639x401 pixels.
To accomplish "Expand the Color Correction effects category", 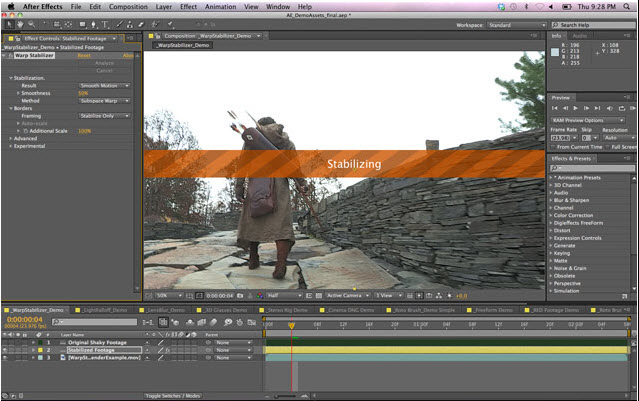I will 551,215.
